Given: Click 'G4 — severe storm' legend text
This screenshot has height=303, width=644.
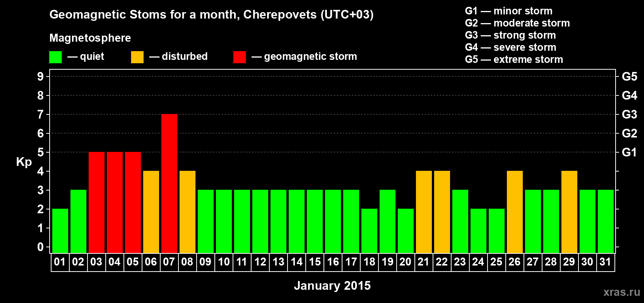Looking at the screenshot, I should (x=510, y=47).
